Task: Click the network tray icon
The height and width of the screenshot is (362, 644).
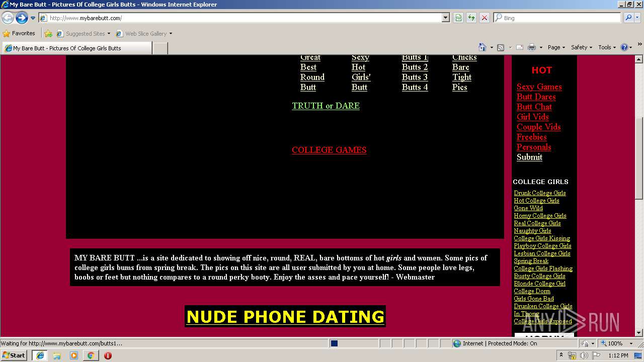Action: 572,355
